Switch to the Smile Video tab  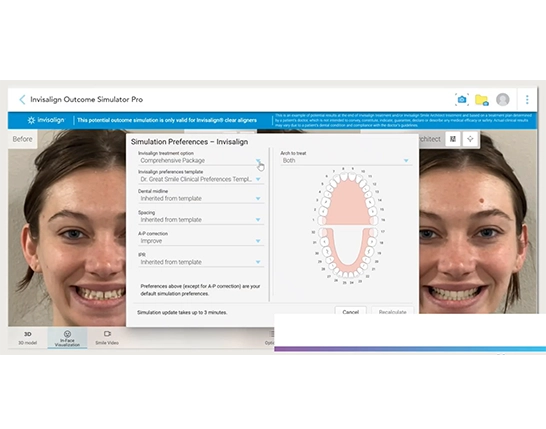[x=107, y=338]
